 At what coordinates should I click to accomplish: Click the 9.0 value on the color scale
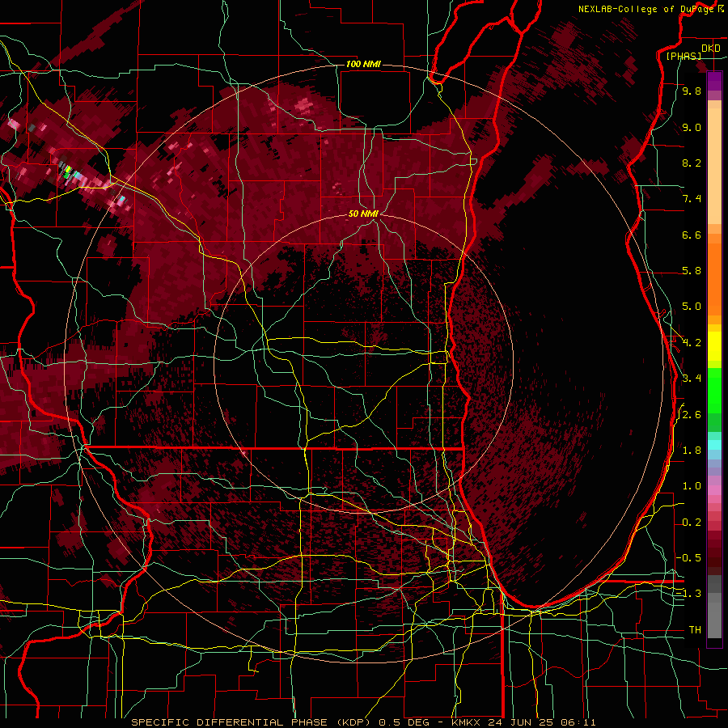tap(692, 128)
